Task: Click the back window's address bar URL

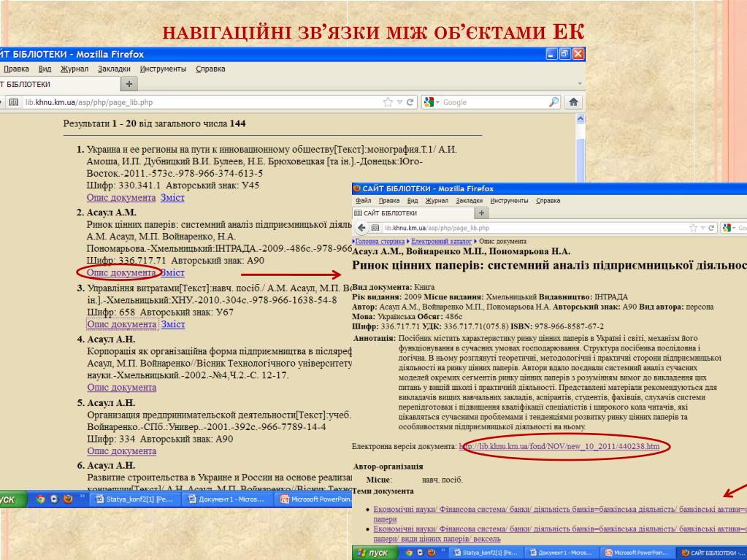Action: coord(88,102)
